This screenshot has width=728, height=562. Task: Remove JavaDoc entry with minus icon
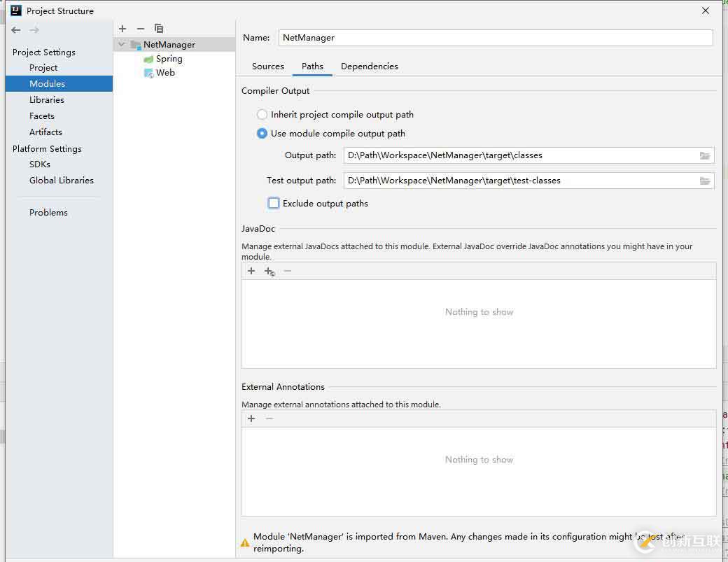click(x=288, y=271)
